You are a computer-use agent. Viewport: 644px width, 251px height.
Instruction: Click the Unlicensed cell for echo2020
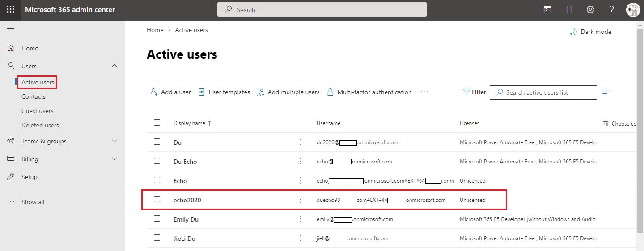click(473, 200)
